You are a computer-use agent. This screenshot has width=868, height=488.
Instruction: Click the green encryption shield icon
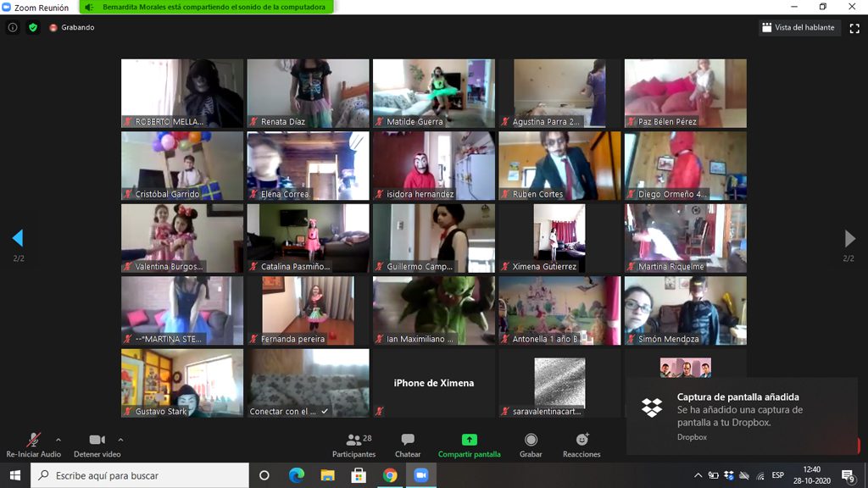pyautogui.click(x=33, y=27)
